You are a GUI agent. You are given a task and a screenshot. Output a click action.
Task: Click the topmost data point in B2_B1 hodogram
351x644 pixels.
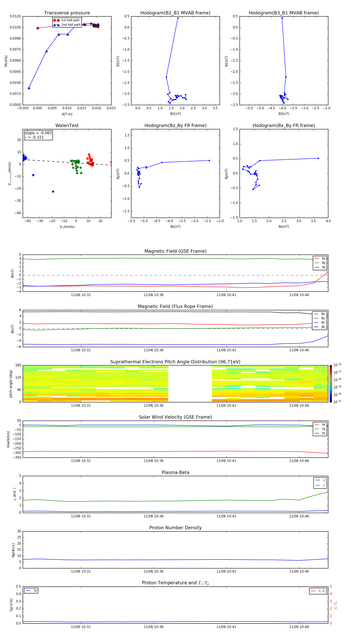(x=178, y=18)
